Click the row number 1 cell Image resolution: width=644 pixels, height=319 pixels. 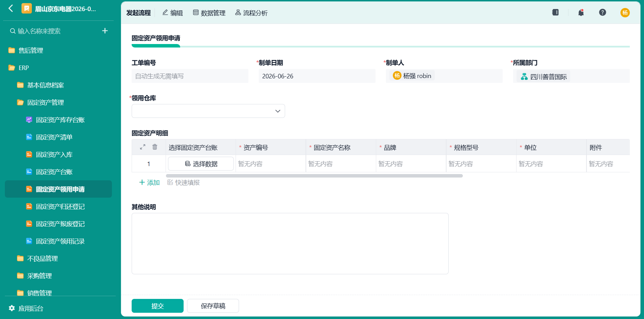(149, 164)
